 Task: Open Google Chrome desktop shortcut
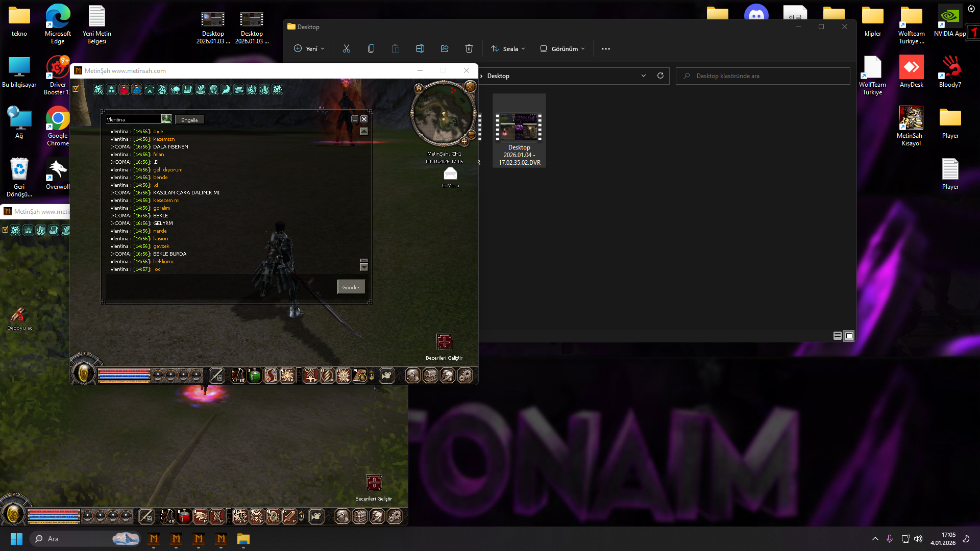(58, 127)
